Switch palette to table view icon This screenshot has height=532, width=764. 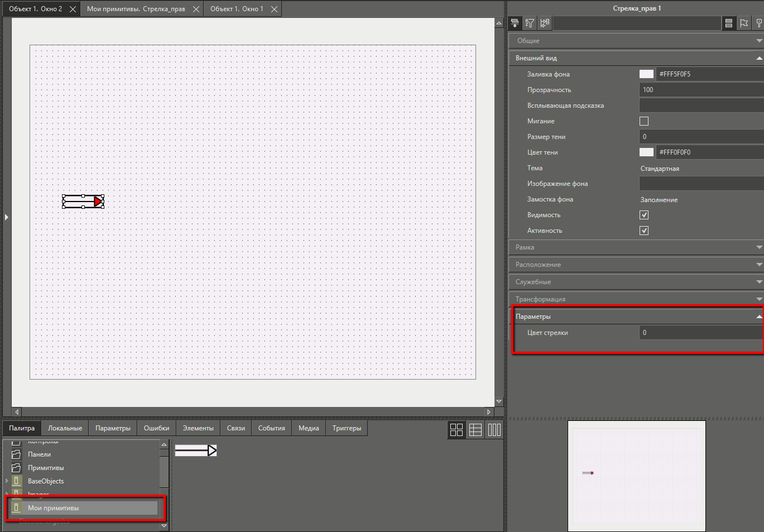[x=475, y=429]
